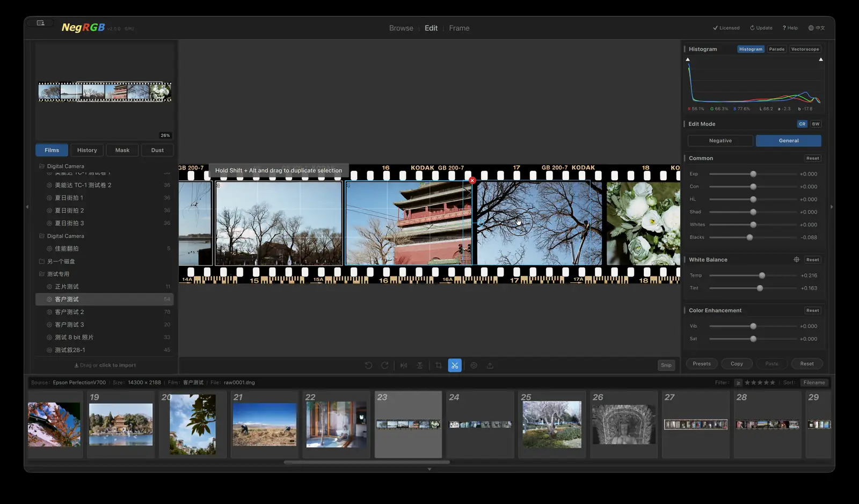Activate the white balance picker icon
Image resolution: width=859 pixels, height=504 pixels.
click(796, 260)
